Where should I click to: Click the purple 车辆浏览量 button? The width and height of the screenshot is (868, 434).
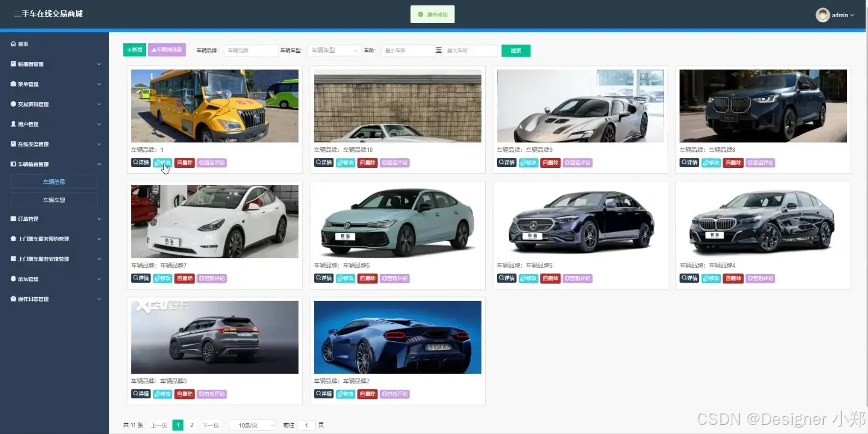pyautogui.click(x=167, y=50)
